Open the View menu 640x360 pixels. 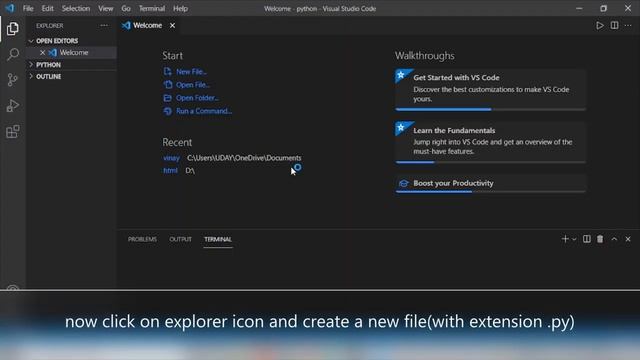coord(105,8)
